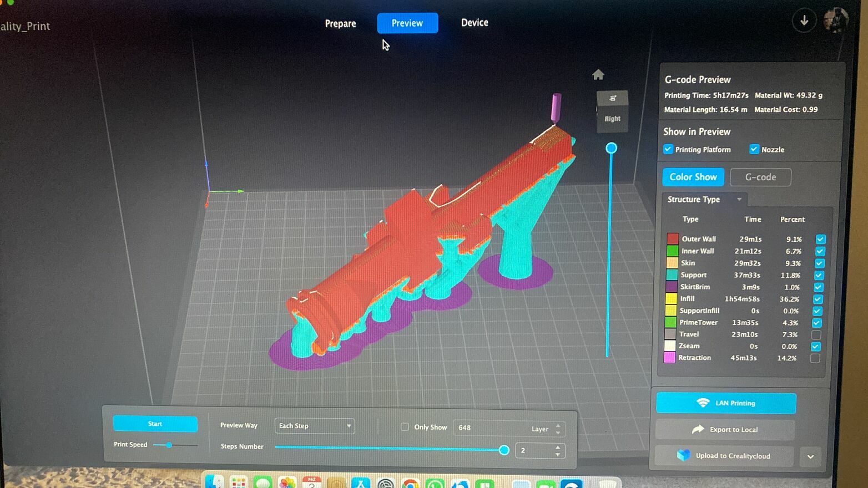Adjust the Print Speed slider
Image resolution: width=868 pixels, height=488 pixels.
175,445
